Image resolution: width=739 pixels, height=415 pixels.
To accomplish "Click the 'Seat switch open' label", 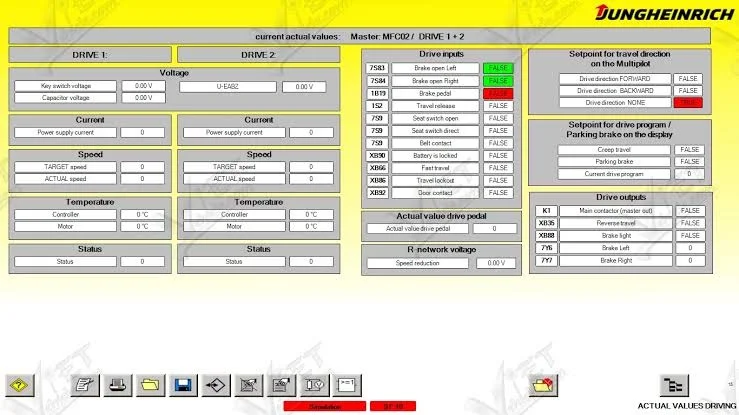I will pyautogui.click(x=435, y=118).
